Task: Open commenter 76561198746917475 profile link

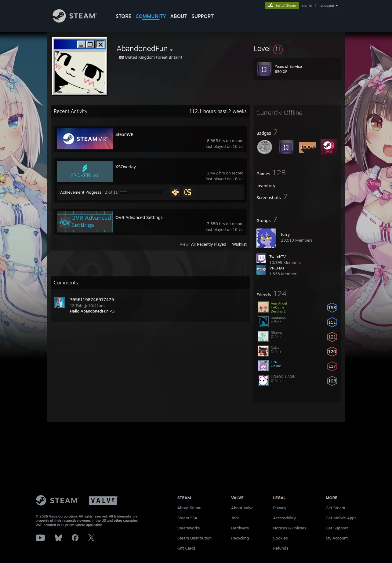Action: (x=92, y=300)
